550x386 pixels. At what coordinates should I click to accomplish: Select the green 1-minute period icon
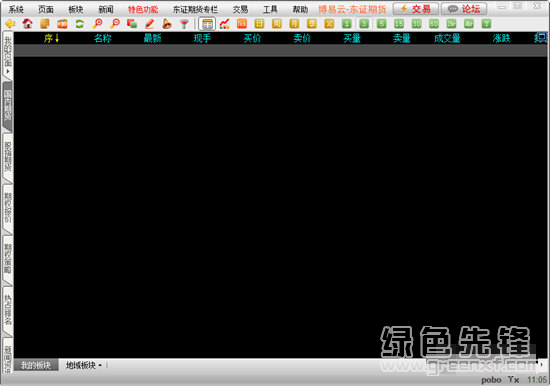tap(347, 24)
